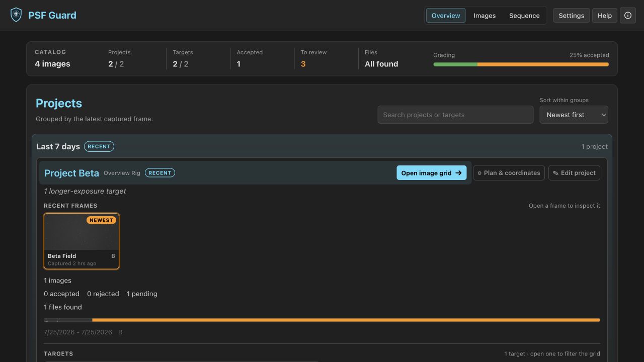Viewport: 644px width, 362px height.
Task: Click the Open image grid button
Action: (432, 173)
